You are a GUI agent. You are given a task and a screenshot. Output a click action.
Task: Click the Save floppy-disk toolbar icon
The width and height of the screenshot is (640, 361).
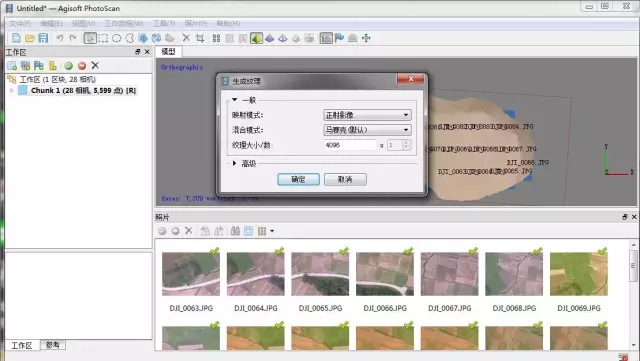(x=43, y=38)
